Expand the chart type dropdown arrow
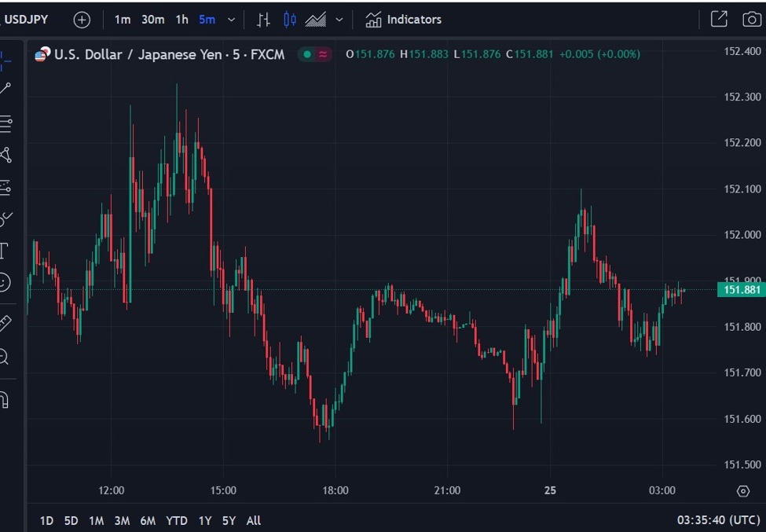 (x=339, y=20)
